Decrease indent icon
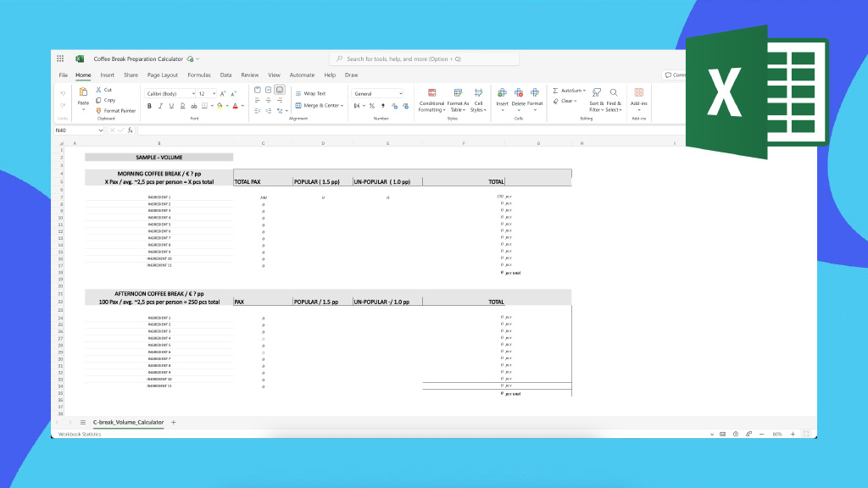Viewport: 868px width, 488px height. (x=258, y=111)
